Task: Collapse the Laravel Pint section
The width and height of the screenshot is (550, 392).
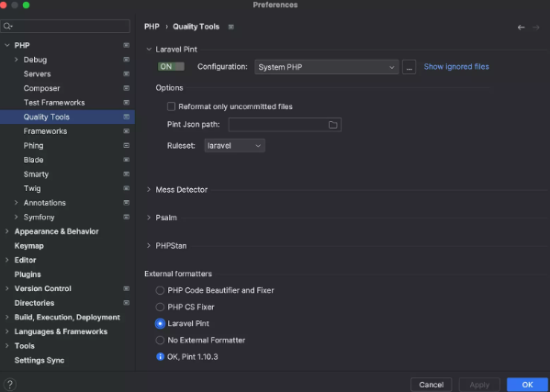Action: click(x=149, y=50)
